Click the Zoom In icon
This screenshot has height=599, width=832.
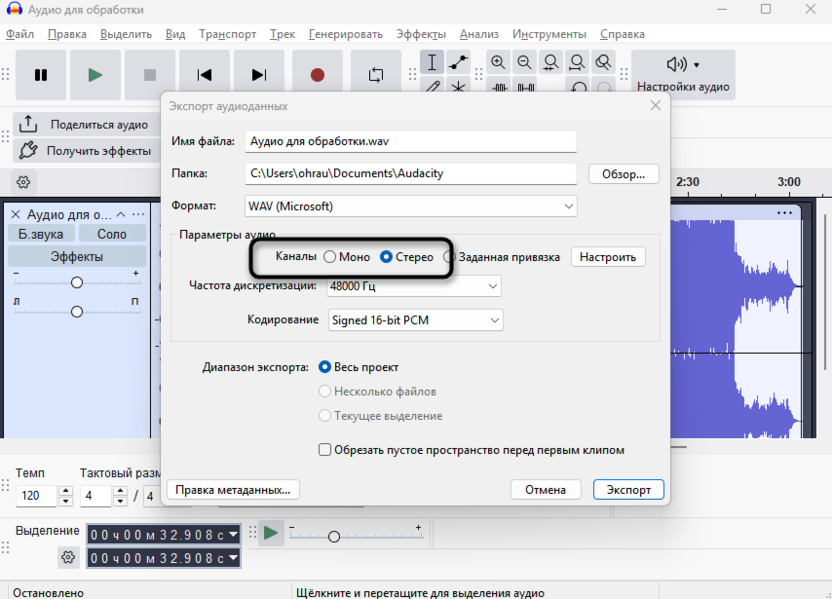(497, 62)
